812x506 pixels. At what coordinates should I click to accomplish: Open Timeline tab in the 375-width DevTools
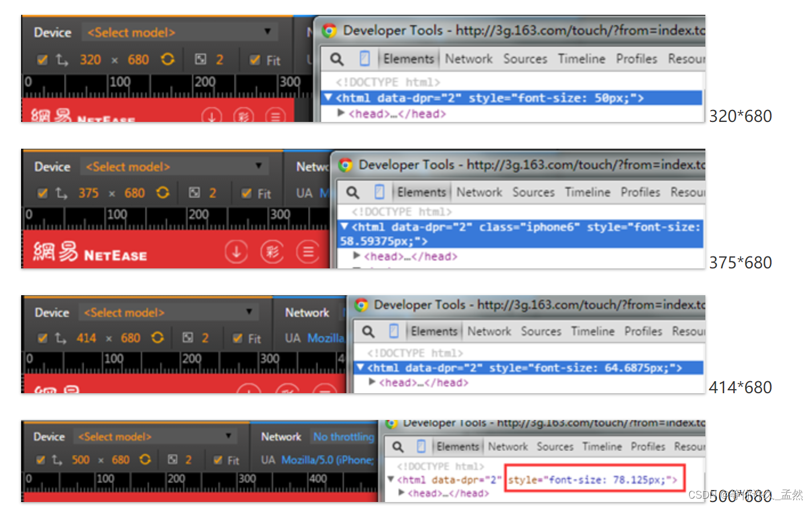pyautogui.click(x=587, y=192)
